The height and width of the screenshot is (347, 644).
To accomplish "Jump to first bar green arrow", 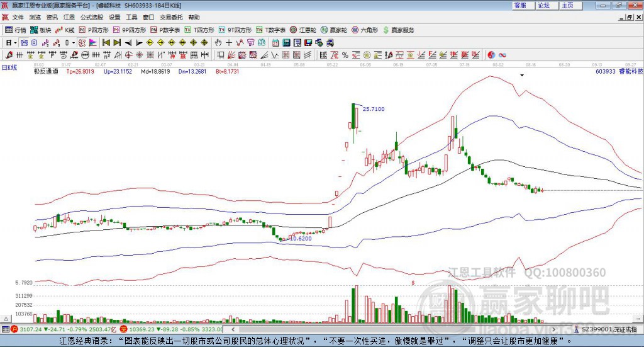I will pos(106,43).
